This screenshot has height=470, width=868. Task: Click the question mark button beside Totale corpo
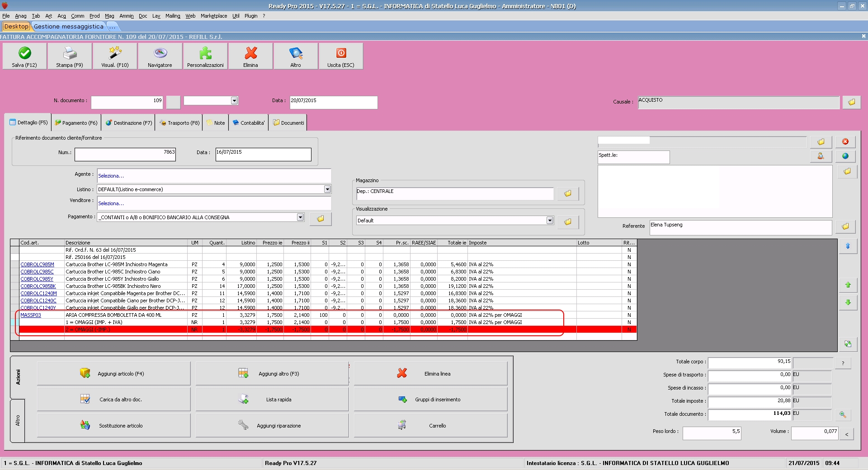[x=843, y=363]
